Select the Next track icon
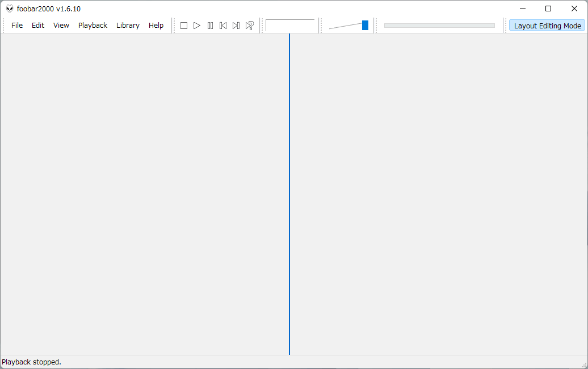This screenshot has width=588, height=369. coord(236,25)
